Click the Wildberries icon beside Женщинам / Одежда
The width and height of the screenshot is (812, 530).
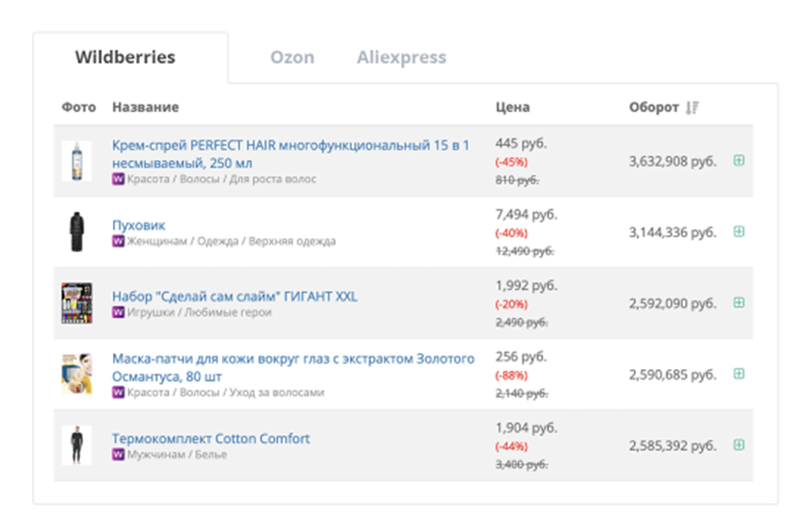[x=118, y=241]
